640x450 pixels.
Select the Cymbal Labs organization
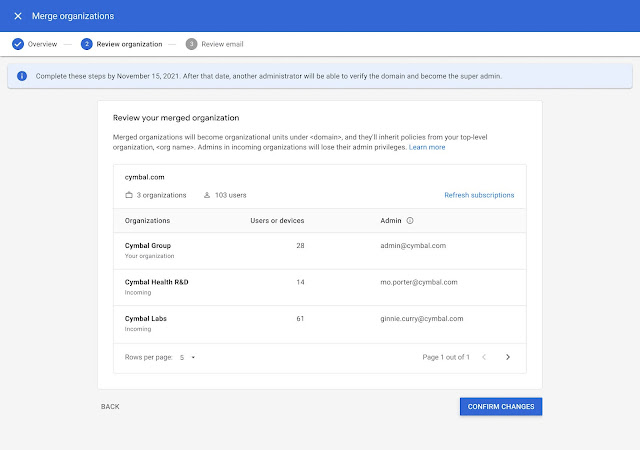146,319
